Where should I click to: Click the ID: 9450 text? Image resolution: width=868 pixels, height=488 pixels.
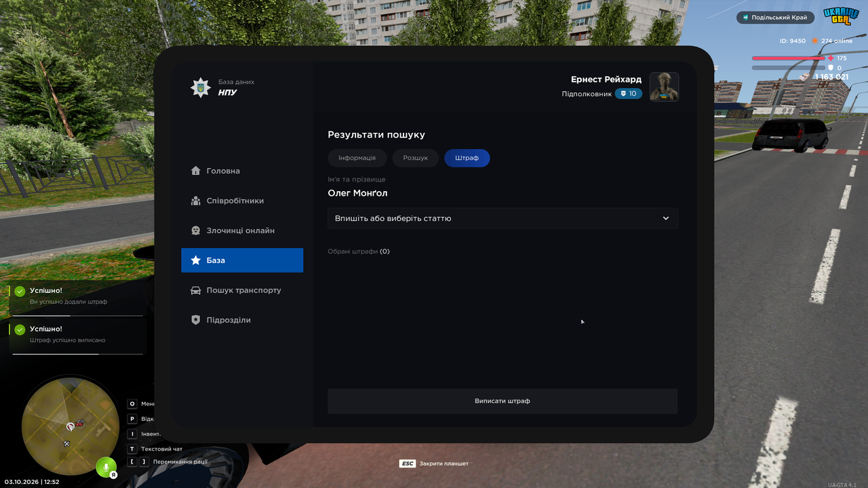click(x=793, y=41)
